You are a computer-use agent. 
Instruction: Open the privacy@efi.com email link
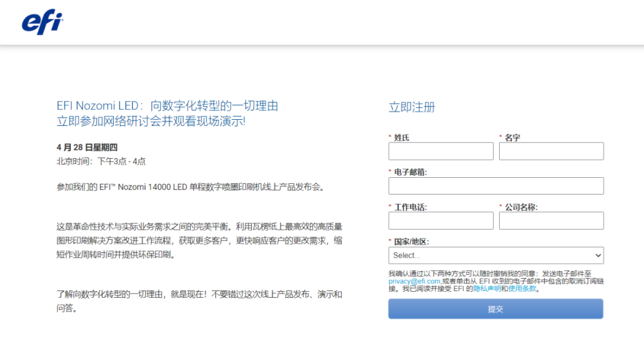(x=414, y=281)
